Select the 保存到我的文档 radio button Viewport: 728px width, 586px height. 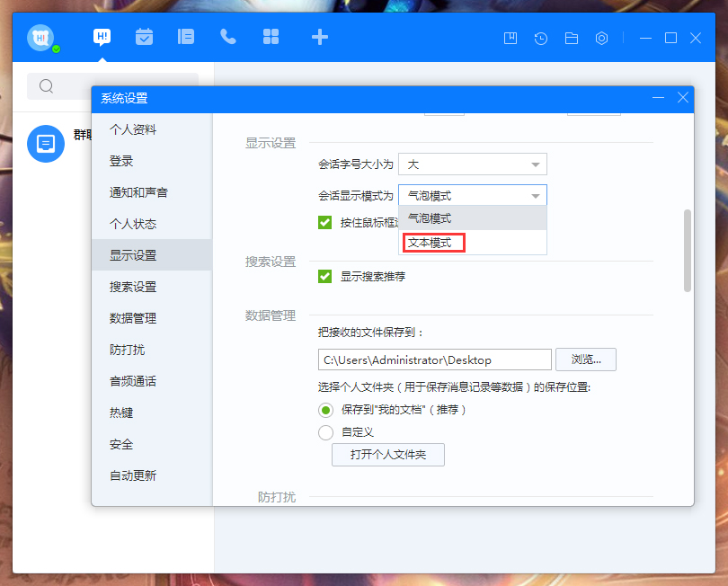(x=324, y=409)
